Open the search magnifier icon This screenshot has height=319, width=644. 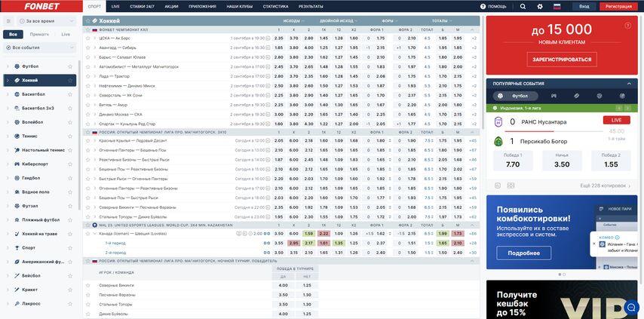(x=523, y=7)
